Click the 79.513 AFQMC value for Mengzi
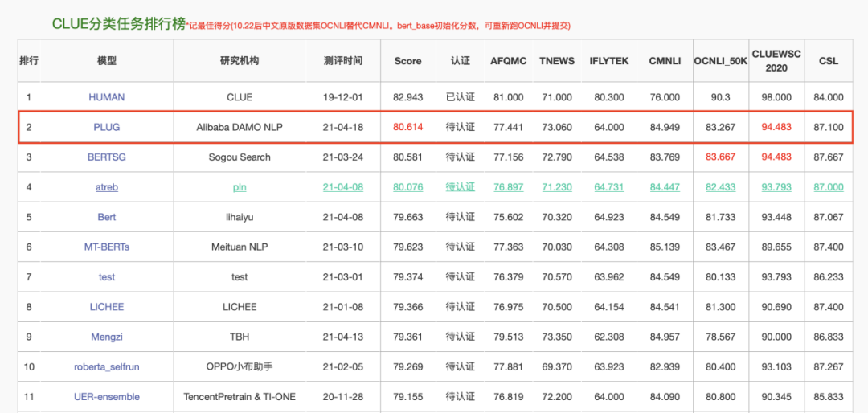The image size is (868, 413). click(x=508, y=337)
